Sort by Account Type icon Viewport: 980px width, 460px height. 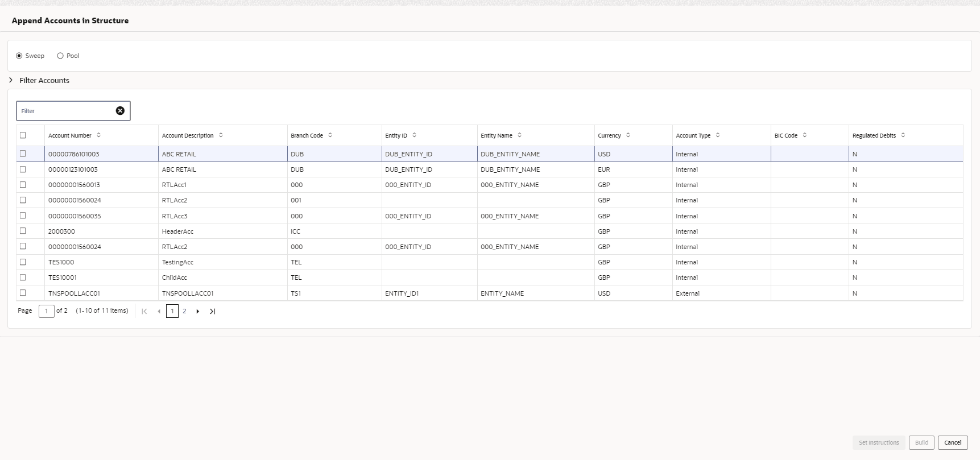point(718,135)
